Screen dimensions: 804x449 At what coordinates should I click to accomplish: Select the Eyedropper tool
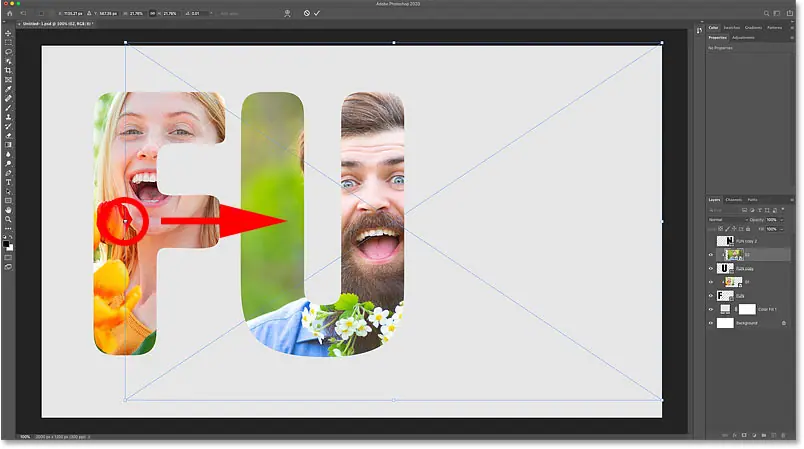coord(8,90)
